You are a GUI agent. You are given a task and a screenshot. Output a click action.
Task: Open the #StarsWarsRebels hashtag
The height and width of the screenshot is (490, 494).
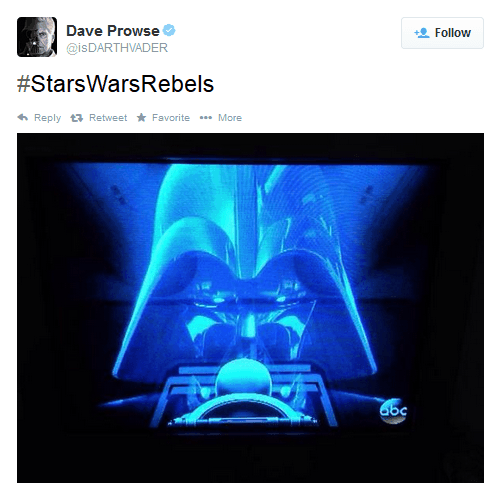[x=115, y=84]
